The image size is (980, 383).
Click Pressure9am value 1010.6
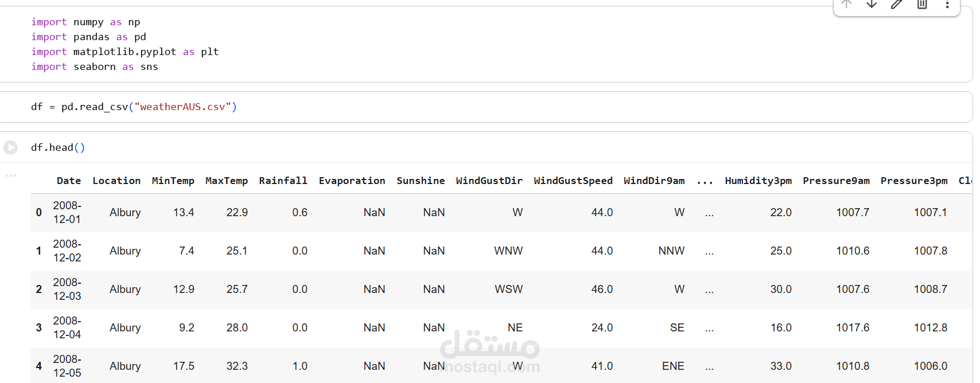[853, 251]
